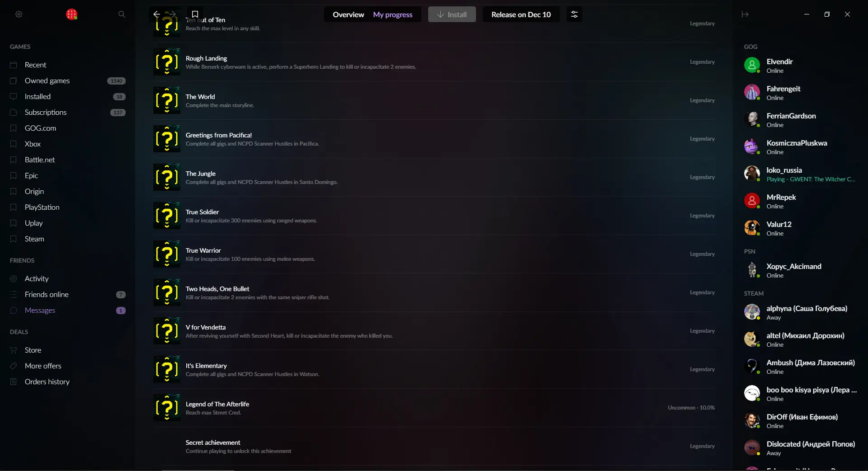Select the Rough Landing achievement icon
The height and width of the screenshot is (471, 868).
pyautogui.click(x=167, y=62)
